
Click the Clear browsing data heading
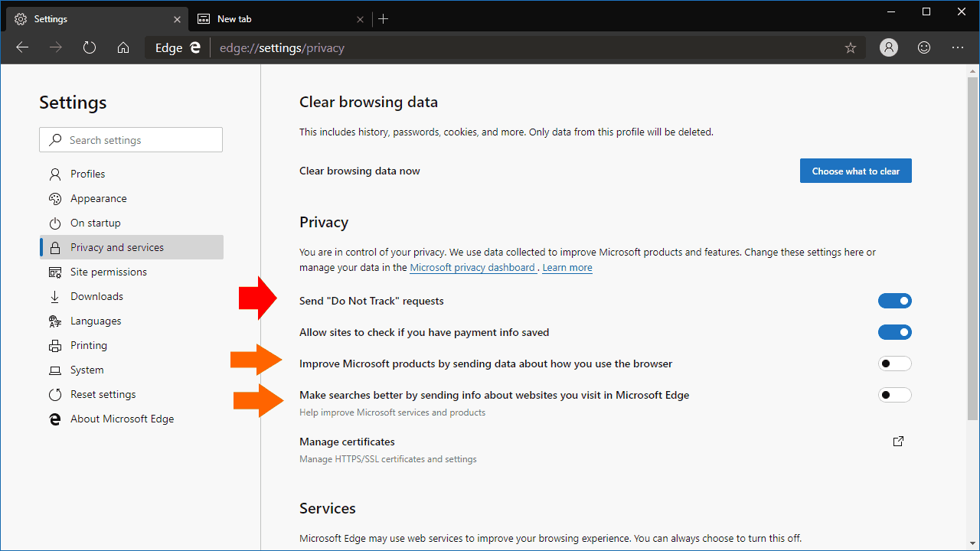(x=368, y=102)
